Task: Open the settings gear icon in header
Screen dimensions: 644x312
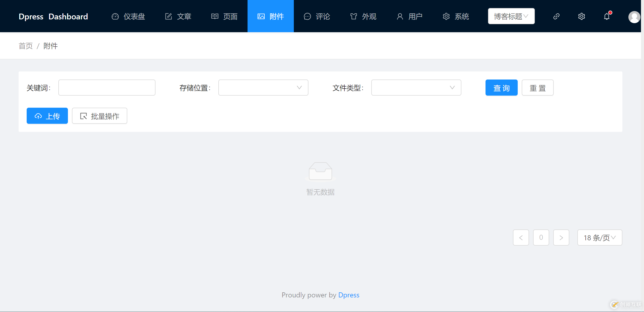Action: (x=581, y=16)
